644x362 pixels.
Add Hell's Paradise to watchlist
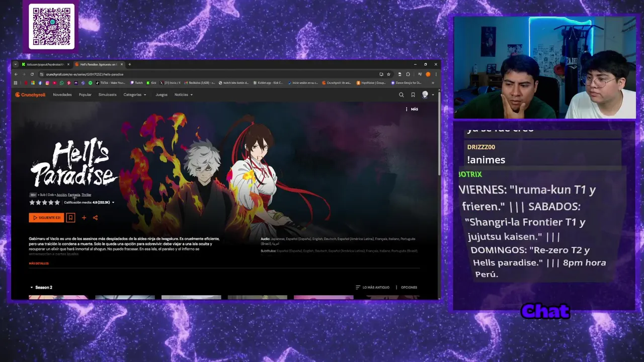pyautogui.click(x=70, y=218)
